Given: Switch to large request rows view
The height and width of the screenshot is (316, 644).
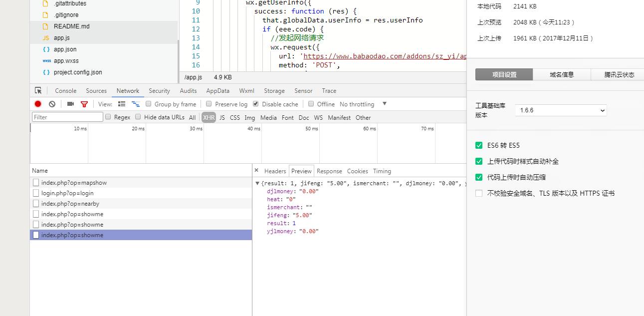Looking at the screenshot, I should click(122, 104).
